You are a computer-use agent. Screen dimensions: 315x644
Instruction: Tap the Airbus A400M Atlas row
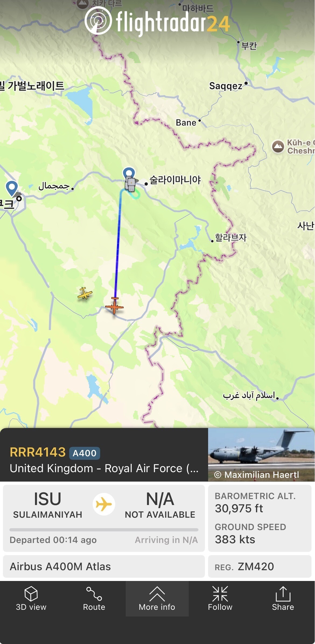point(104,566)
